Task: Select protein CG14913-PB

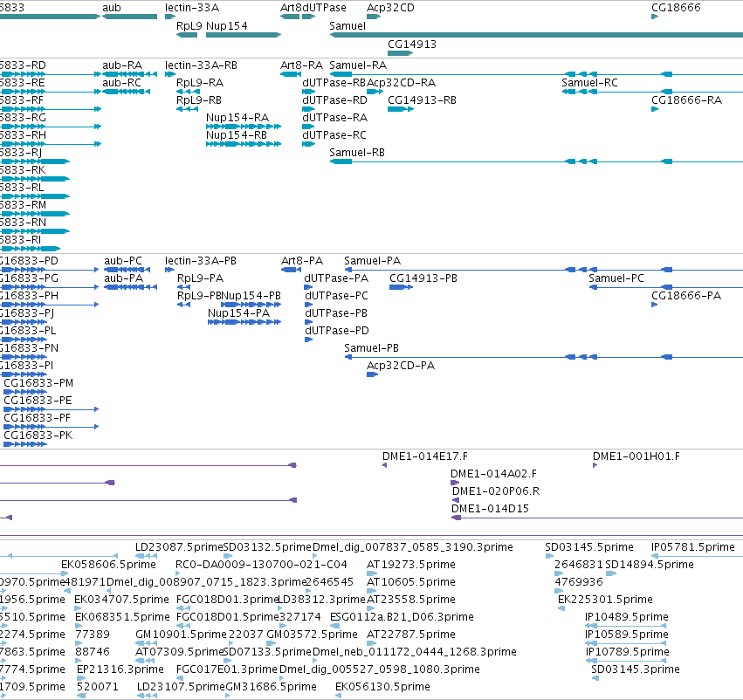Action: pyautogui.click(x=423, y=278)
